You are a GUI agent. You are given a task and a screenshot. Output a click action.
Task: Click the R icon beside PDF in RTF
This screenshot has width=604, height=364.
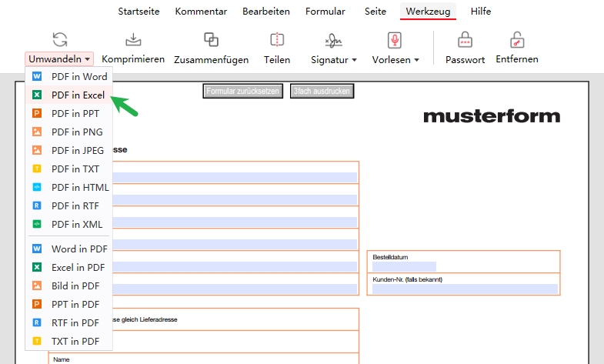click(x=37, y=205)
